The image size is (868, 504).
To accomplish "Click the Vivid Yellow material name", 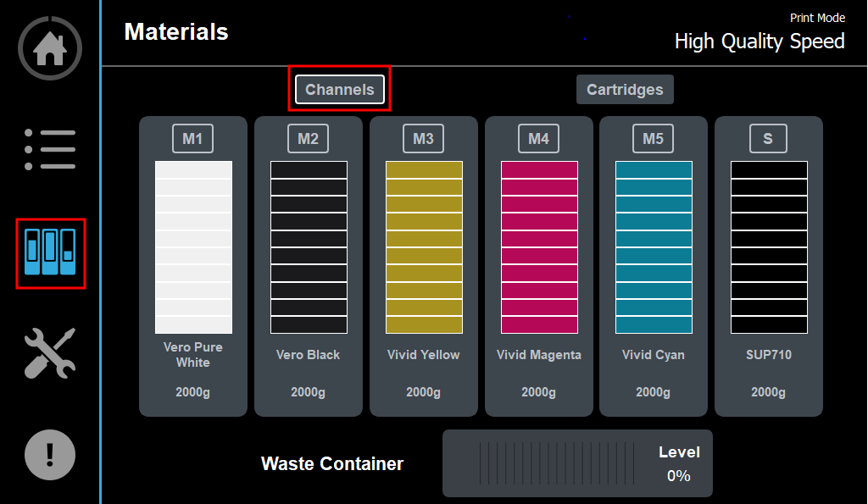I will (424, 355).
